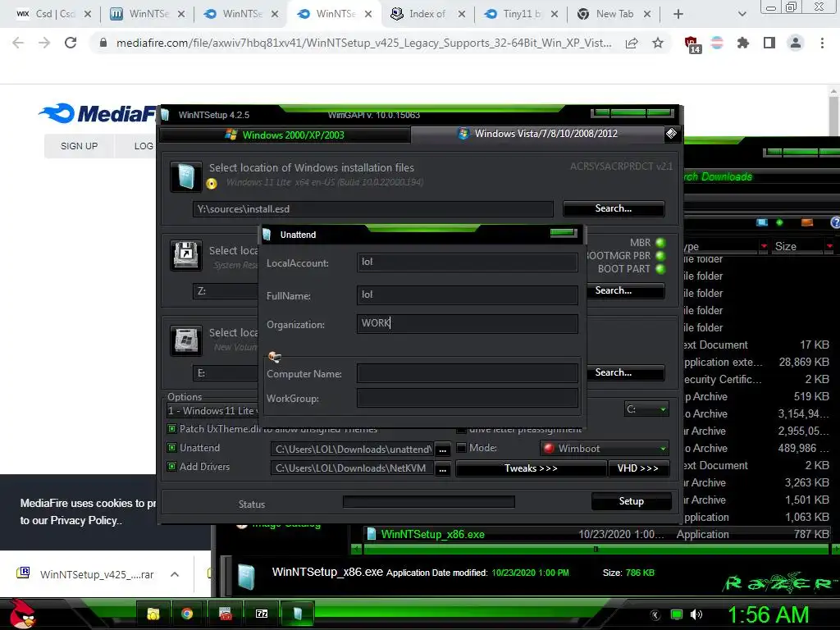Open 7-Zip from the taskbar
The image size is (840, 630).
pos(262,614)
